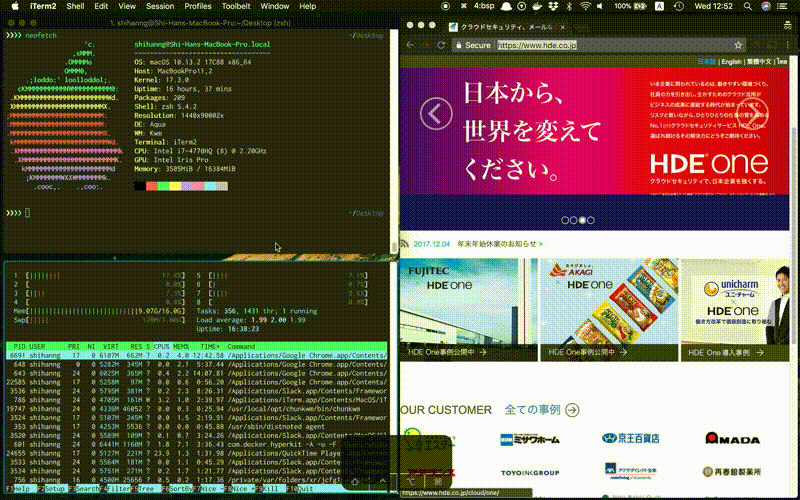800x500 pixels.
Task: Go to previous banner slide arrow
Action: [436, 113]
